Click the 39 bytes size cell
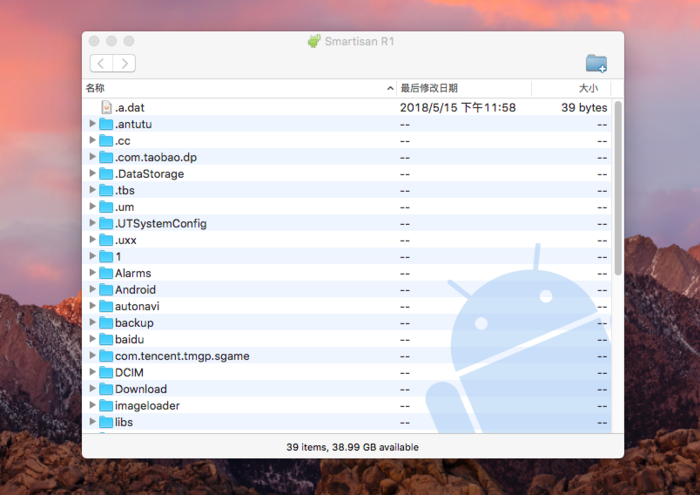 584,108
